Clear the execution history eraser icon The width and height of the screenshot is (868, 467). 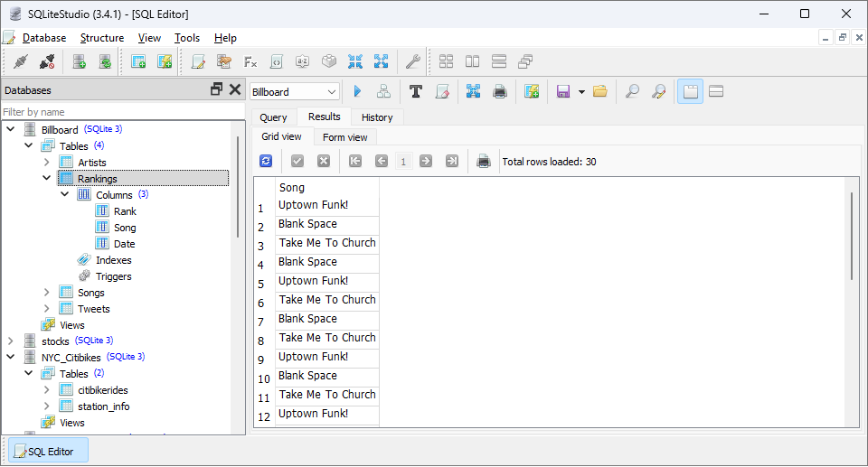click(x=442, y=91)
